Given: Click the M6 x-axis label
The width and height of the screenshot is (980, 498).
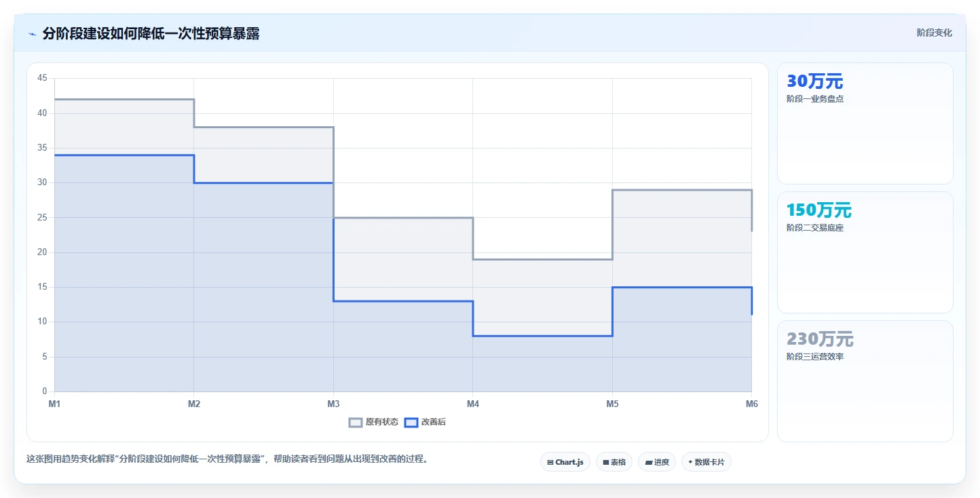Looking at the screenshot, I should pyautogui.click(x=751, y=404).
